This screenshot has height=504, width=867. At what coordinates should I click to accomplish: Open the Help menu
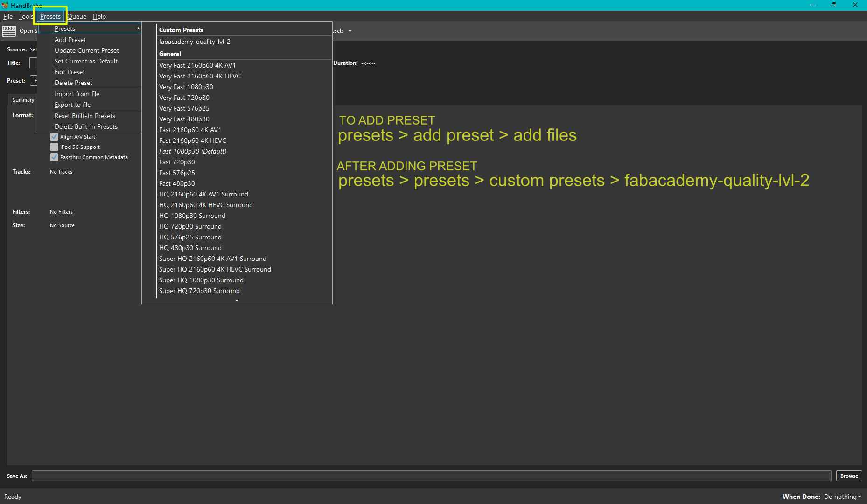coord(99,16)
